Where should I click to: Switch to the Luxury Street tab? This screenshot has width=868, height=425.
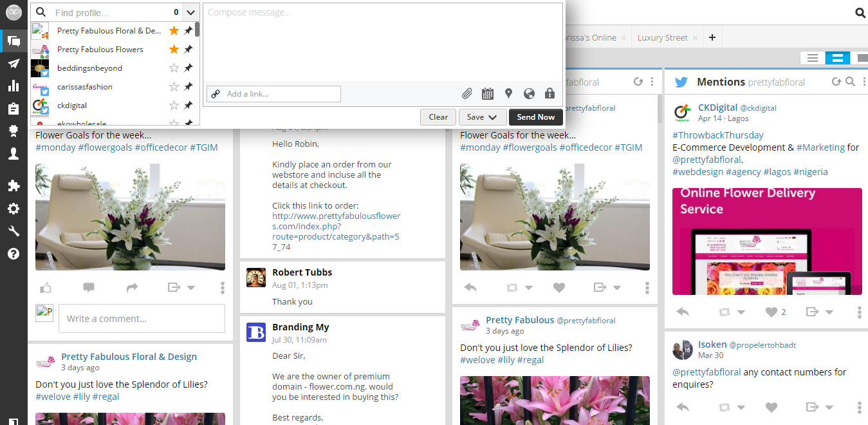[663, 37]
